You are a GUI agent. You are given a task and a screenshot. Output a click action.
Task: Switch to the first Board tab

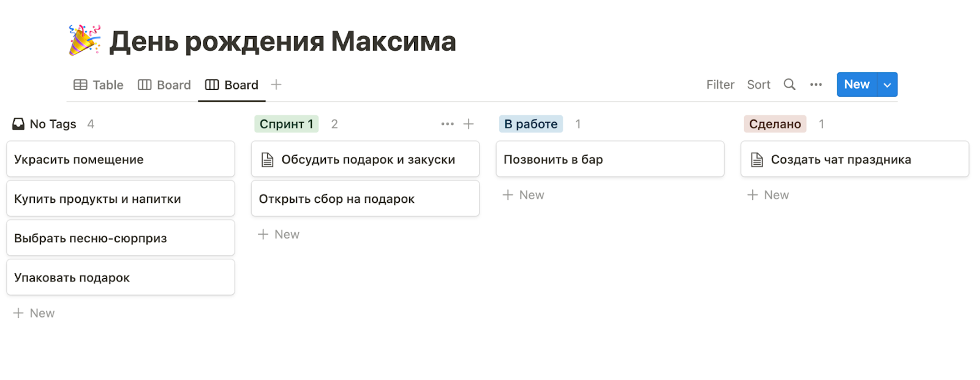point(164,85)
